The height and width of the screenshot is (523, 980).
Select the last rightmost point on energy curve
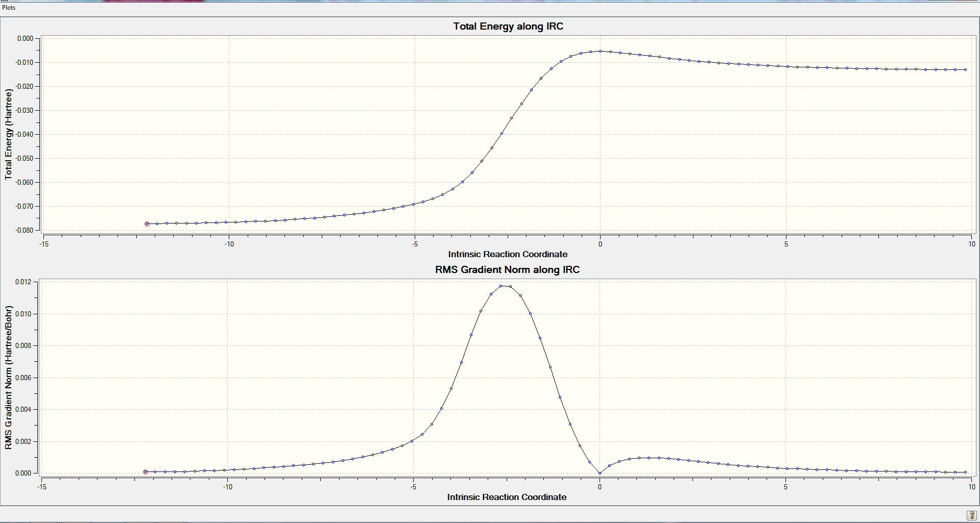pyautogui.click(x=965, y=70)
